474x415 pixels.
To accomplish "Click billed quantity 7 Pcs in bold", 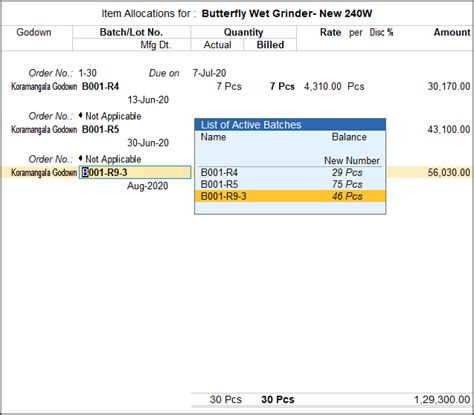I will pyautogui.click(x=282, y=87).
